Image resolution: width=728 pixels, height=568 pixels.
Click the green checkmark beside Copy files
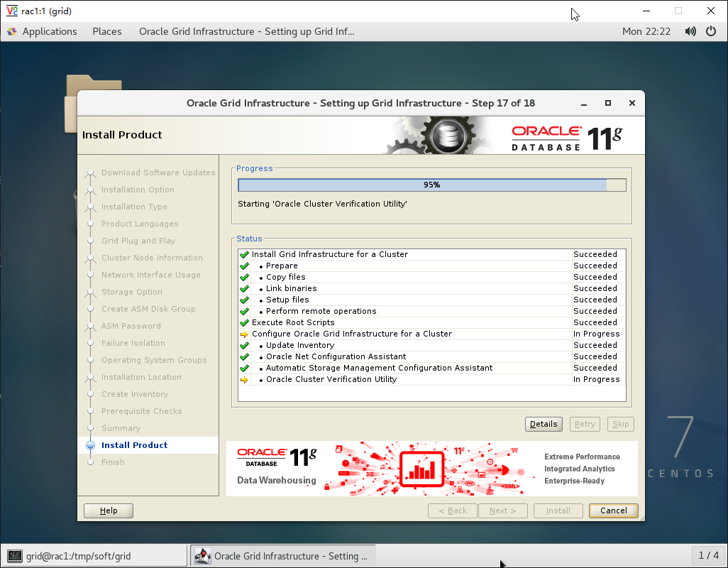(244, 278)
